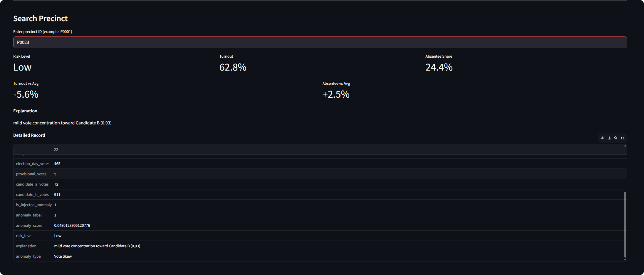The width and height of the screenshot is (644, 275).
Task: Click the table scrollbar up arrow
Action: tap(625, 146)
